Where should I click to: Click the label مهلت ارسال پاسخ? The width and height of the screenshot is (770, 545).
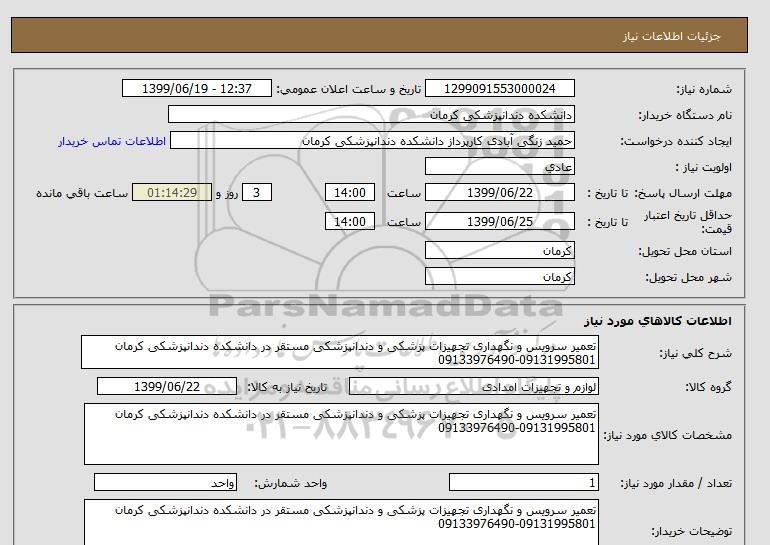click(x=685, y=193)
